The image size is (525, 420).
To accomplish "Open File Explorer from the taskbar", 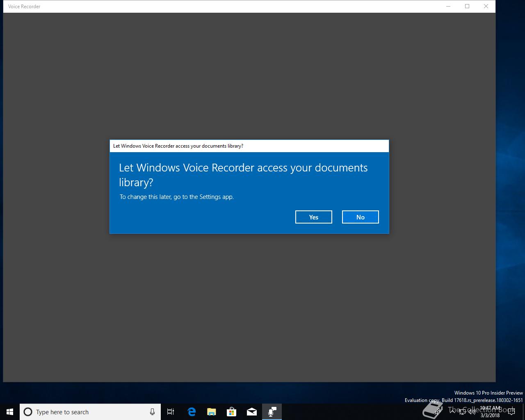I will point(211,412).
